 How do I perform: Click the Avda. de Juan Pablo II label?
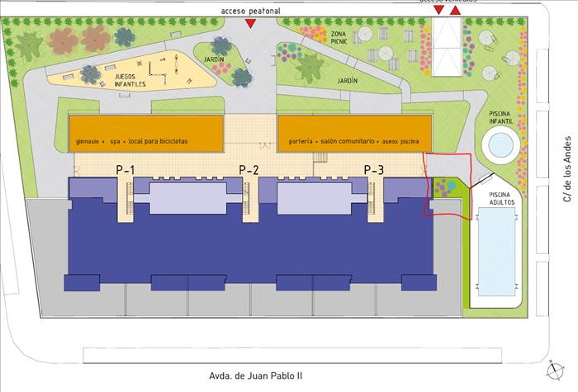tap(255, 375)
